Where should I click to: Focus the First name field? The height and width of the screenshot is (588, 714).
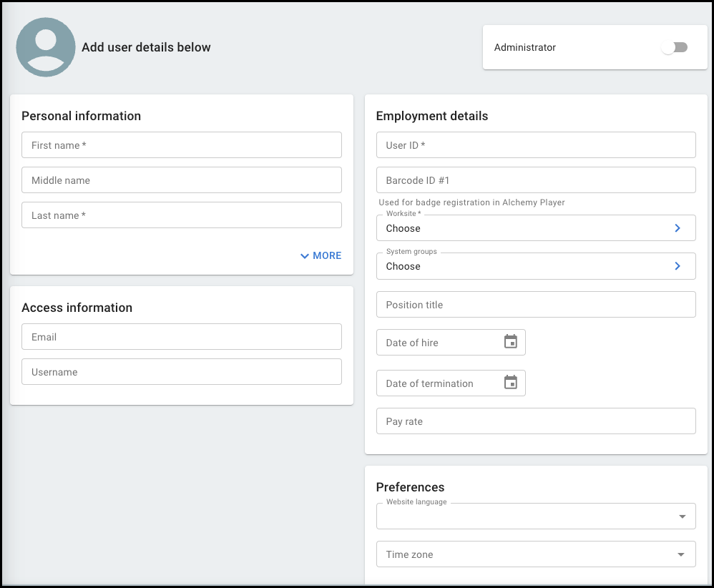[x=181, y=145]
